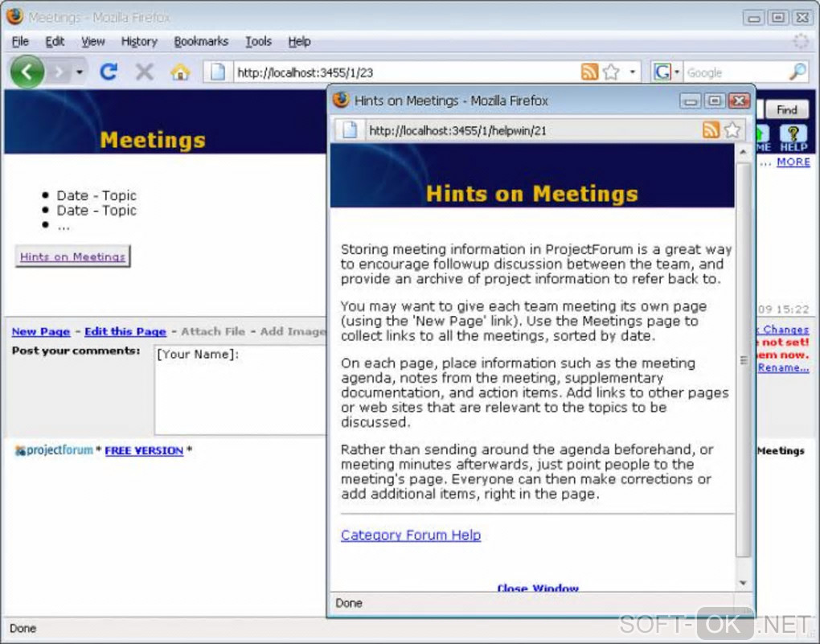Click the main address bar URL text
820x644 pixels.
[x=305, y=72]
